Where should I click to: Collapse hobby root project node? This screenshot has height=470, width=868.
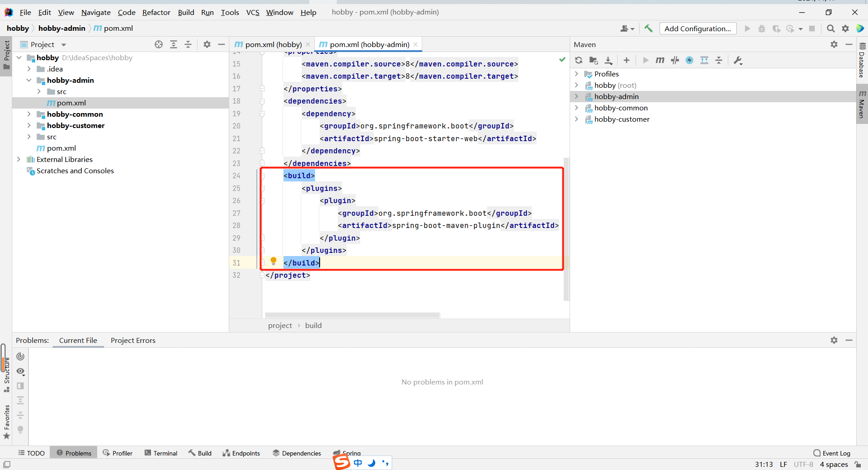point(19,57)
